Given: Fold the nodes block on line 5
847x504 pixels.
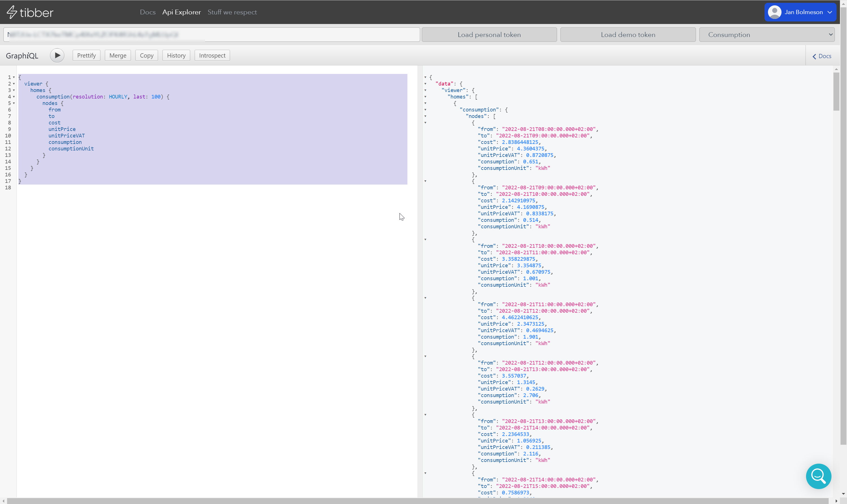Looking at the screenshot, I should (x=14, y=103).
